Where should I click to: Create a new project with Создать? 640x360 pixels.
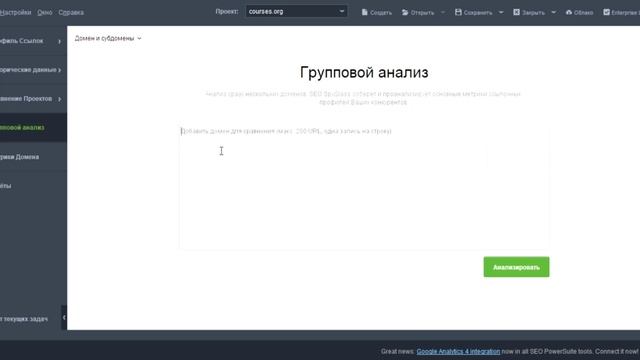(x=376, y=12)
